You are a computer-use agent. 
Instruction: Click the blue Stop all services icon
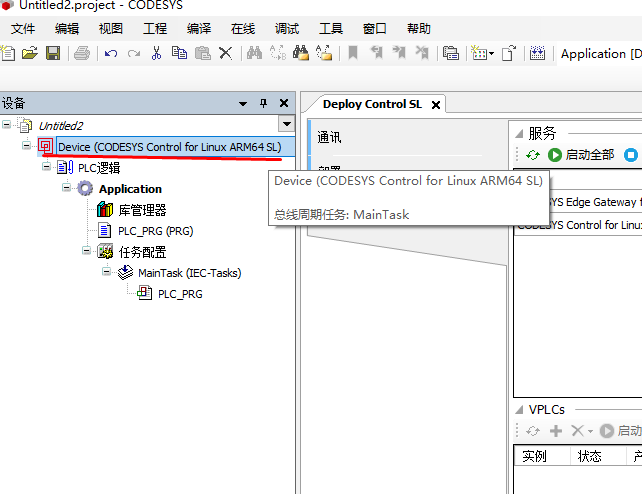click(631, 155)
